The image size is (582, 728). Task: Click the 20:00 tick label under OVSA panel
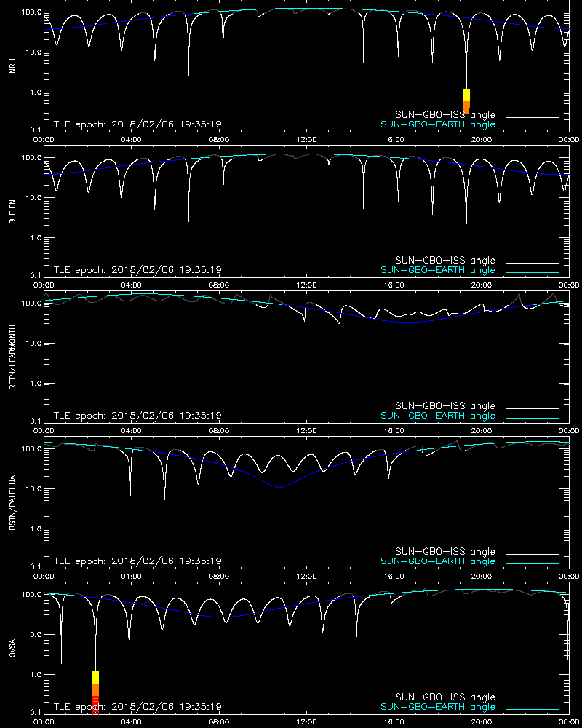[482, 722]
